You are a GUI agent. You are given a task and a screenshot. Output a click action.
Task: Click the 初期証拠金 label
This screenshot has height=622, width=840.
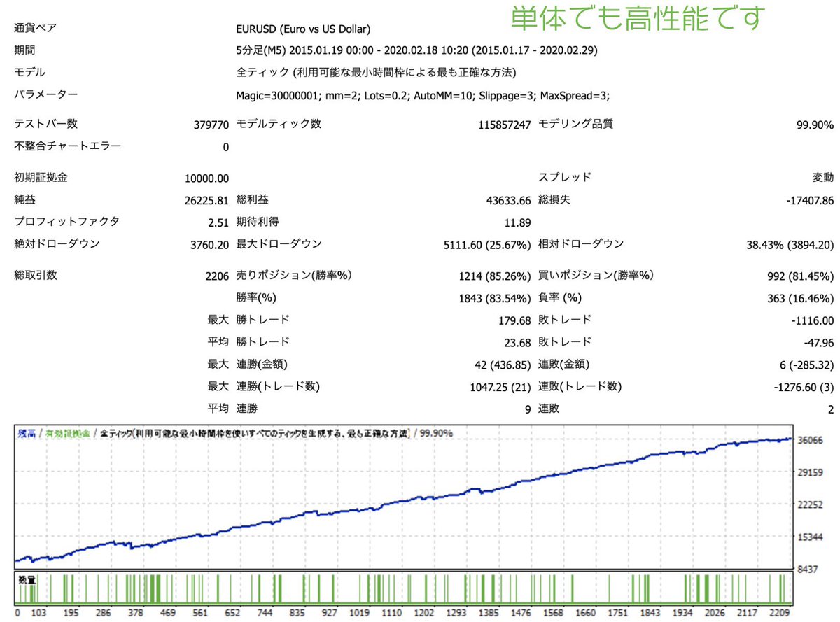tap(41, 177)
